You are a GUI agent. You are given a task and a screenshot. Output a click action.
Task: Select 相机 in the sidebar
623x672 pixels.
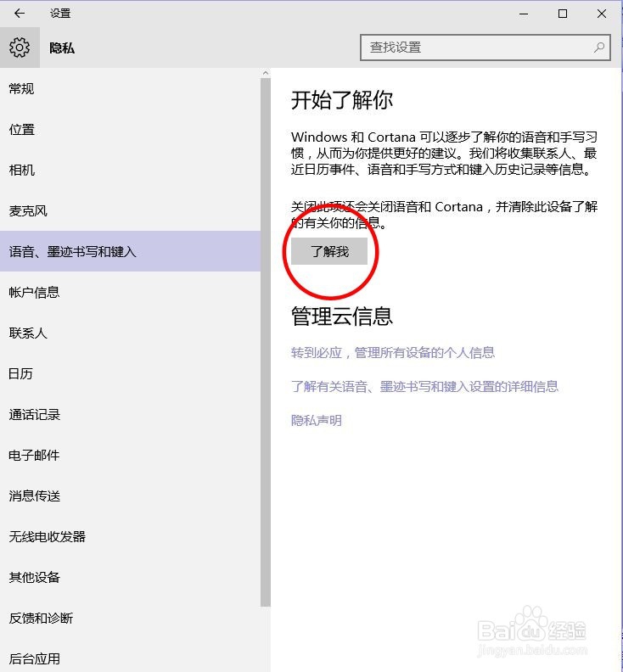point(130,171)
